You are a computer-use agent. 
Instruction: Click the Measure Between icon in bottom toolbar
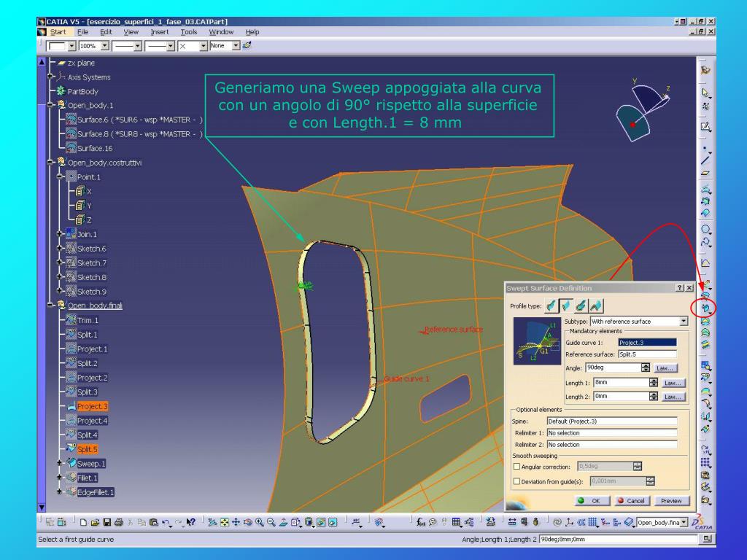pyautogui.click(x=512, y=522)
